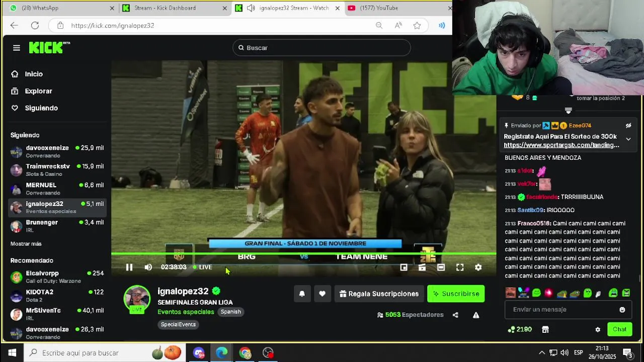This screenshot has width=644, height=362.
Task: Enter fullscreen video mode
Action: coord(460,267)
